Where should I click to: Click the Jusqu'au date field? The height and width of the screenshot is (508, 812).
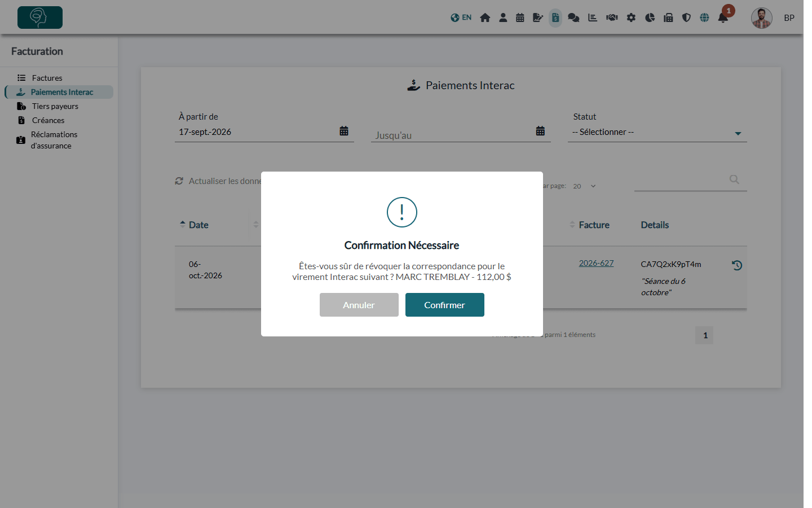pyautogui.click(x=461, y=134)
